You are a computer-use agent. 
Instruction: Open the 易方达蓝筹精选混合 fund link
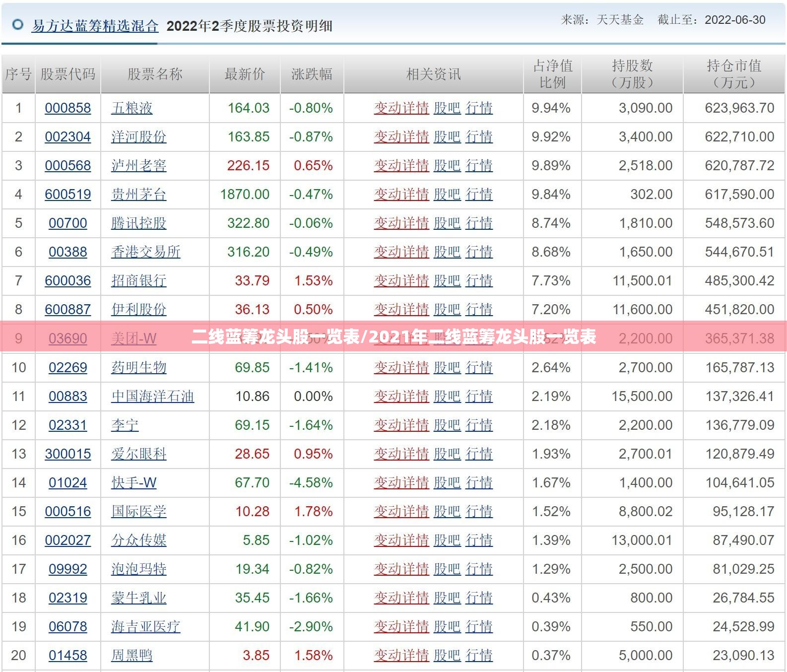coord(95,26)
